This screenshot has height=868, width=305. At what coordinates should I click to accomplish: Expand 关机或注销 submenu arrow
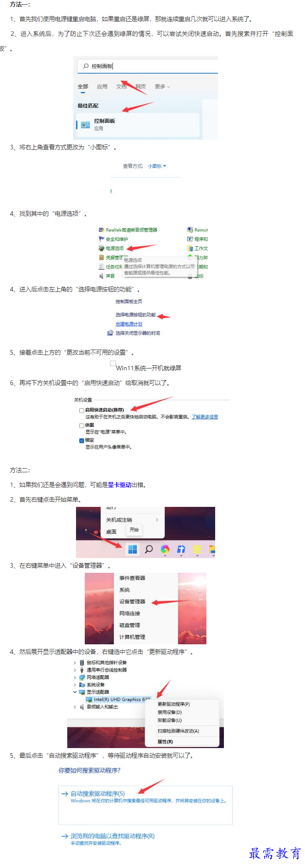click(x=157, y=520)
